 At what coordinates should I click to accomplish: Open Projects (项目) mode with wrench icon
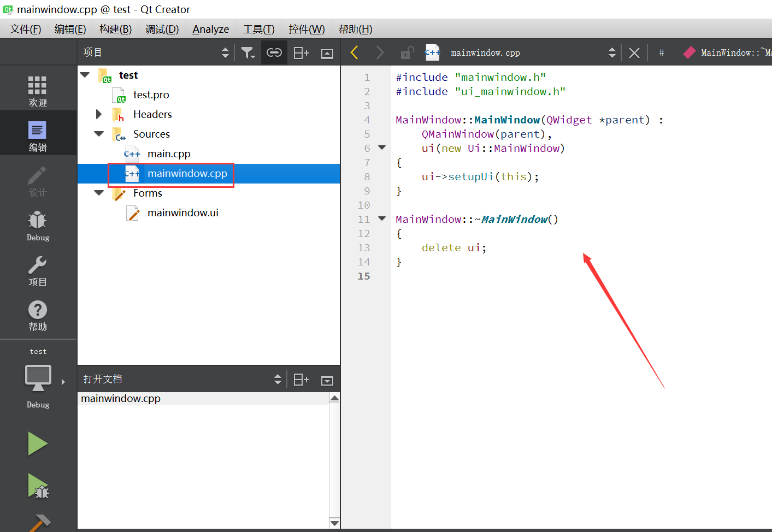38,270
